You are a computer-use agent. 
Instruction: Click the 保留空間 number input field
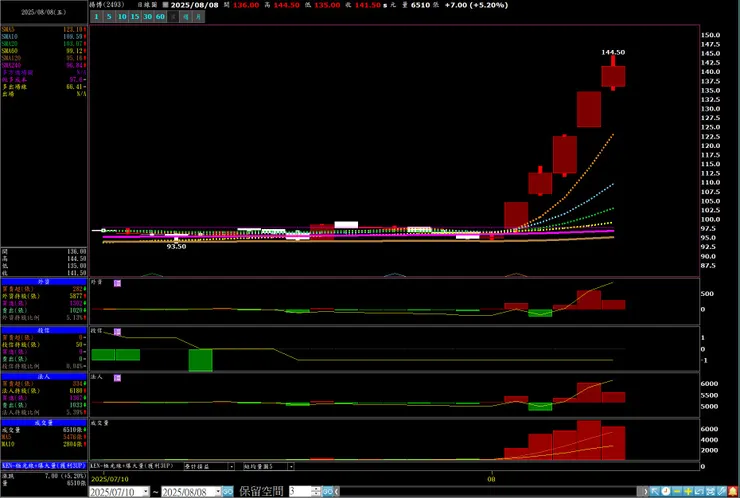[x=301, y=492]
